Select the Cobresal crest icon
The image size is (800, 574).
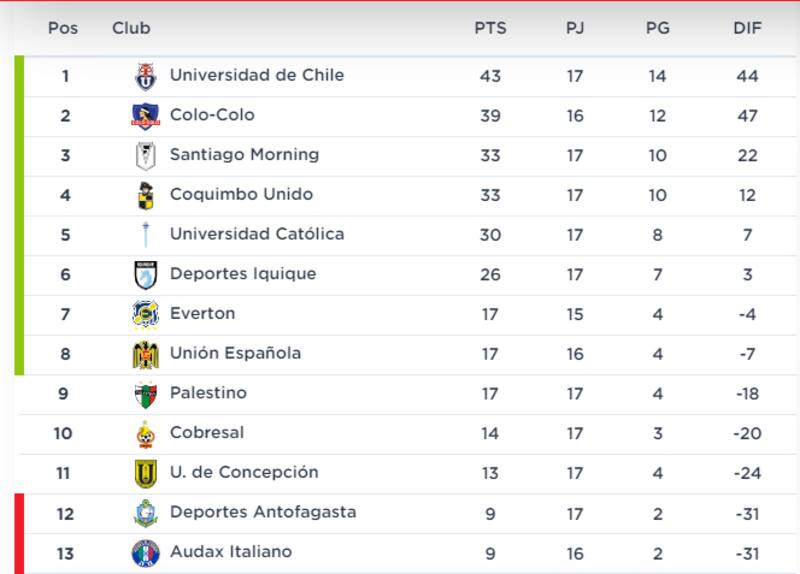coord(146,434)
